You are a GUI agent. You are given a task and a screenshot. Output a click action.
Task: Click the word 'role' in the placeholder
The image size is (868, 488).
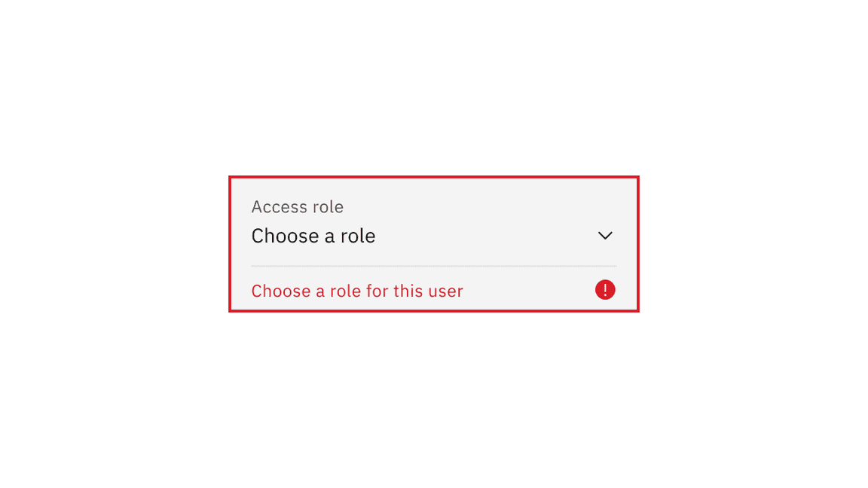point(358,236)
